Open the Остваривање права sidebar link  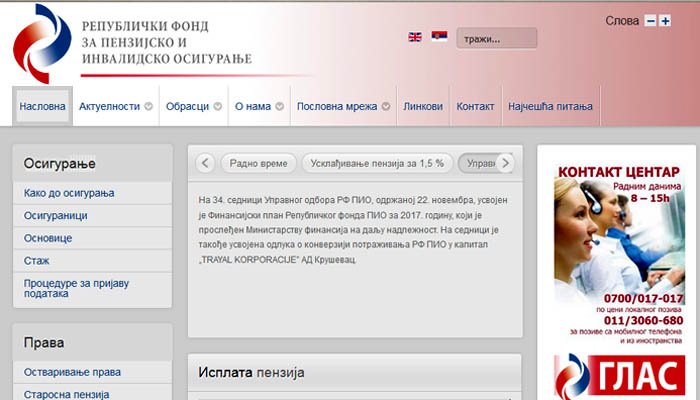pos(73,372)
